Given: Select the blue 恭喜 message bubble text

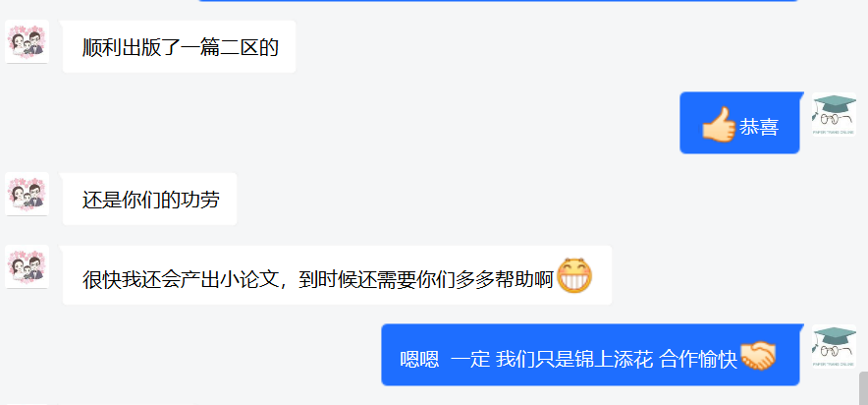Looking at the screenshot, I should click(x=759, y=128).
